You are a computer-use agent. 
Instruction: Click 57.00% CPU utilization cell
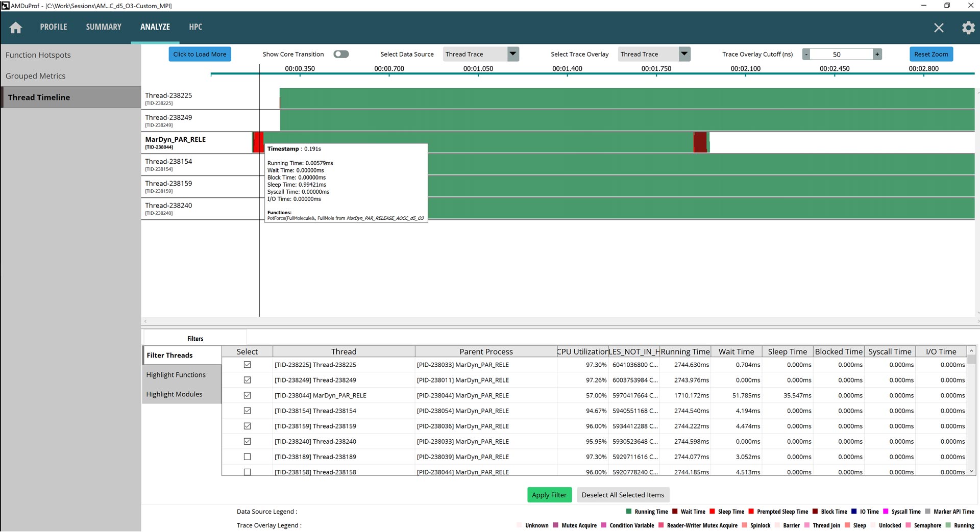pos(582,395)
